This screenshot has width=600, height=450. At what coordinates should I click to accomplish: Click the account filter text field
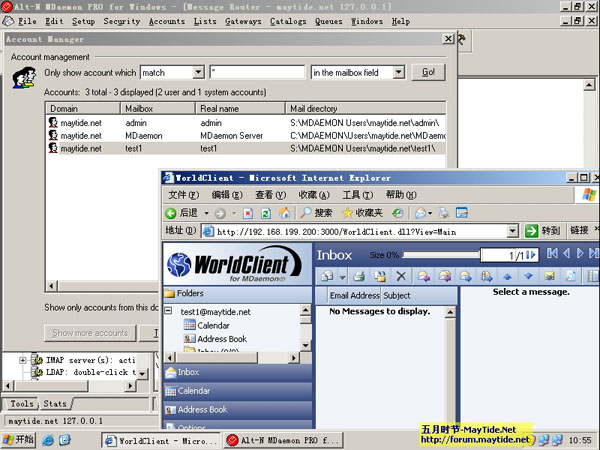(256, 73)
